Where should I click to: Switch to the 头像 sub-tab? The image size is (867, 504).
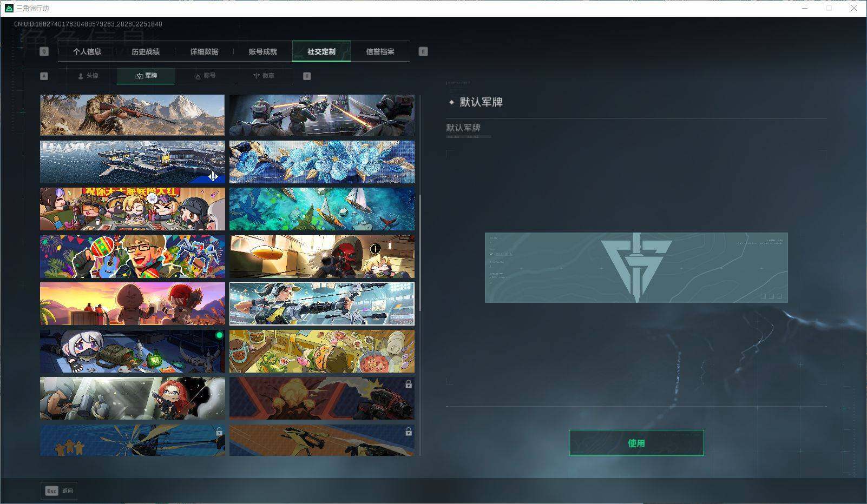click(x=88, y=76)
